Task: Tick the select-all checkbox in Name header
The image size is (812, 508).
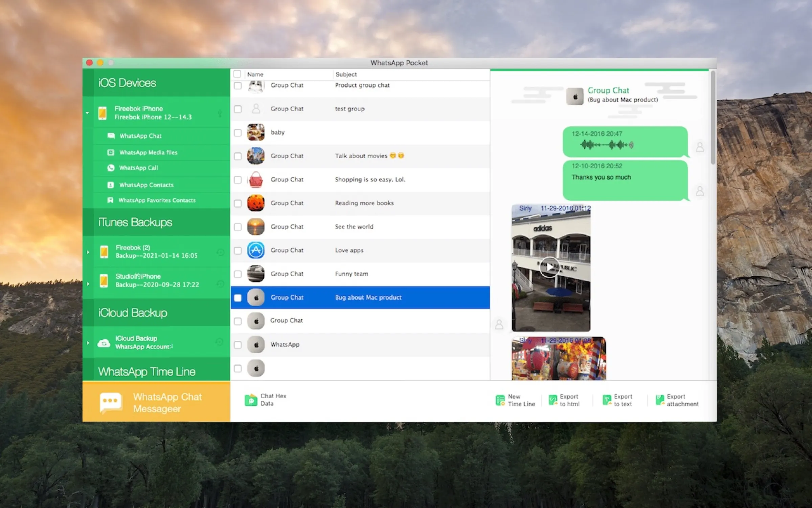Action: pyautogui.click(x=238, y=74)
